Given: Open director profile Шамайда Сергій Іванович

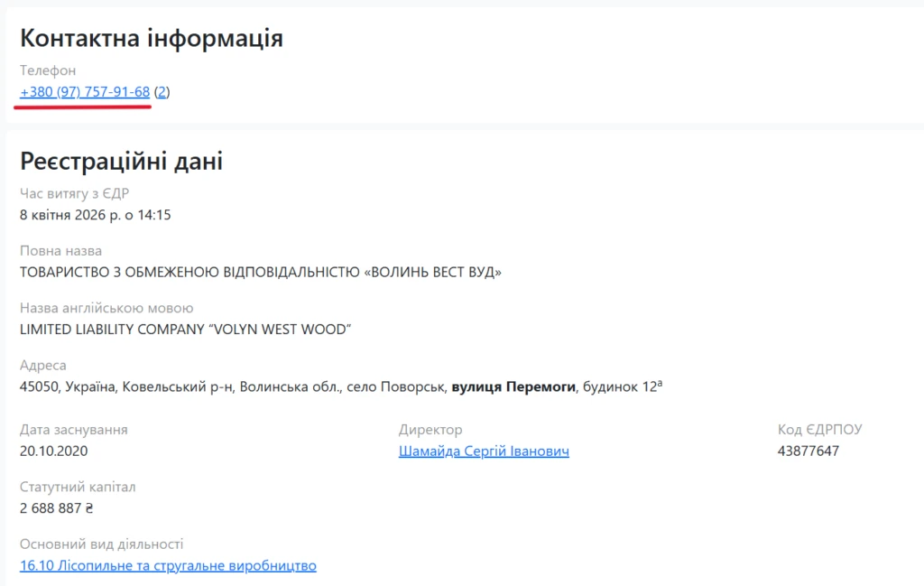Looking at the screenshot, I should click(x=485, y=451).
